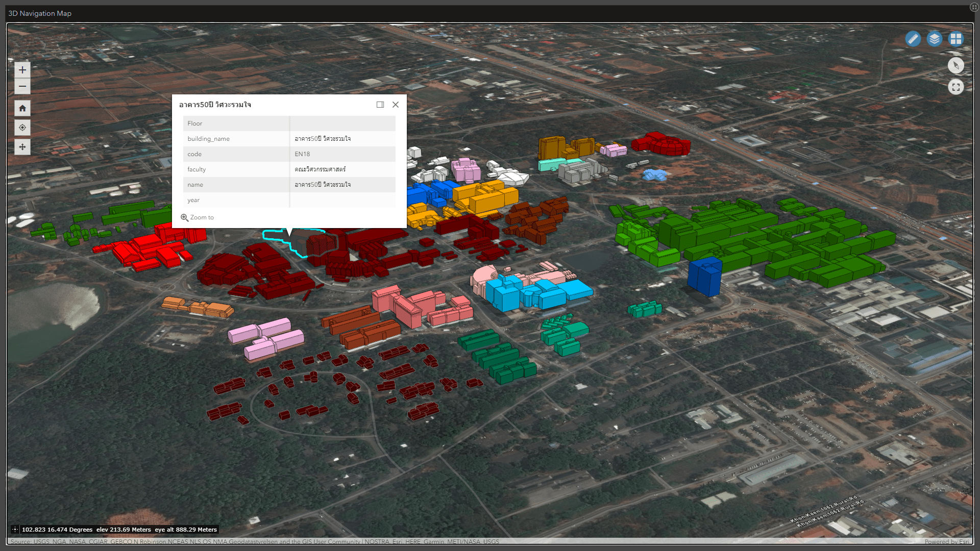Click the 3D Navigation Map title
This screenshot has height=551, width=980.
click(40, 13)
